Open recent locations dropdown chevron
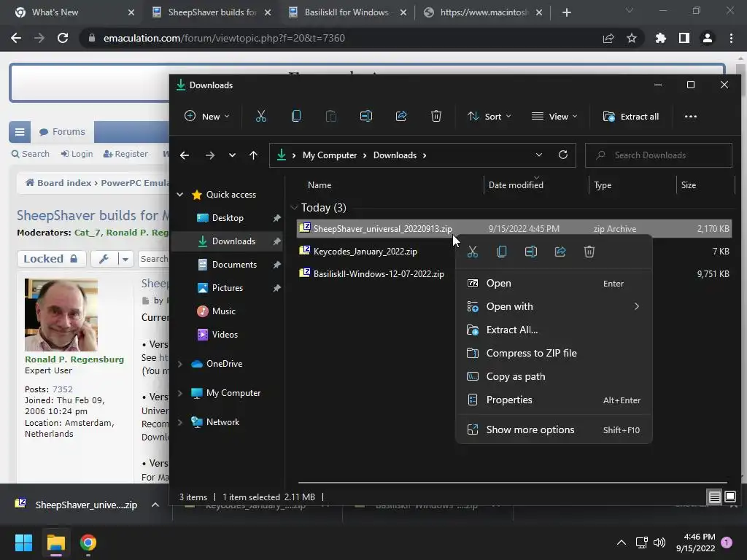 click(x=232, y=155)
